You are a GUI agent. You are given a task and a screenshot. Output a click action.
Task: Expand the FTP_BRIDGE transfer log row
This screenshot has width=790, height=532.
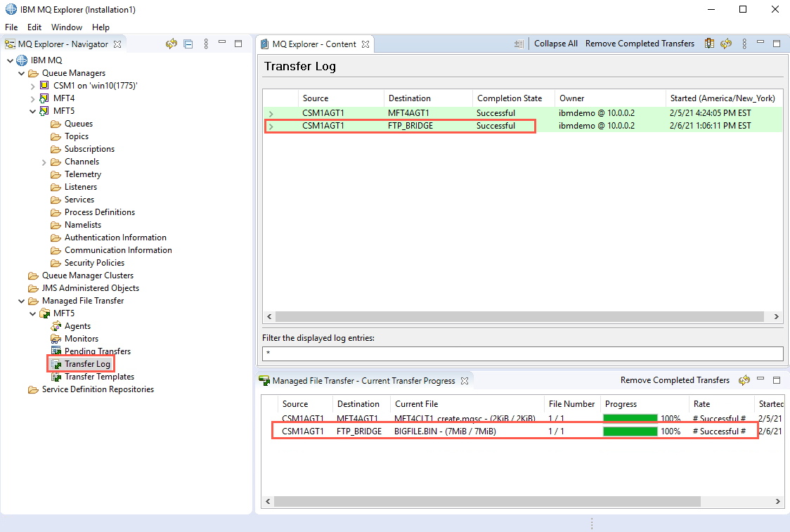tap(271, 126)
